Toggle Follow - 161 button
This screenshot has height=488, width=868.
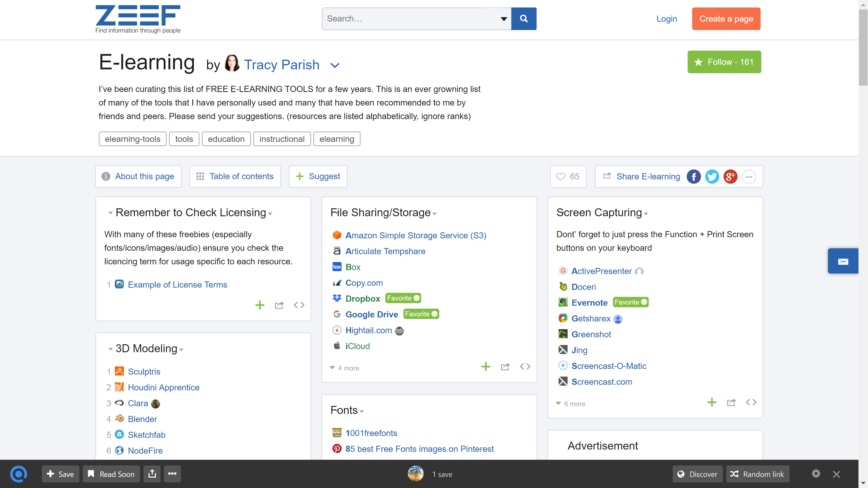[x=724, y=62]
